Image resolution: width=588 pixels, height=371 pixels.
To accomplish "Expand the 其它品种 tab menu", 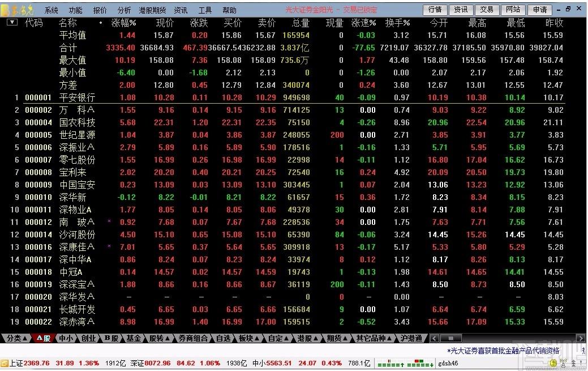I will 374,338.
